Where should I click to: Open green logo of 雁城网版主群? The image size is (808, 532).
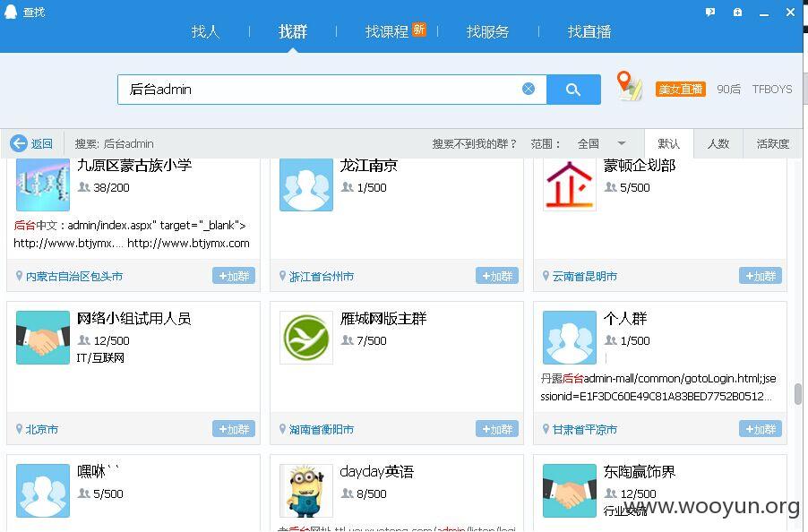(306, 338)
